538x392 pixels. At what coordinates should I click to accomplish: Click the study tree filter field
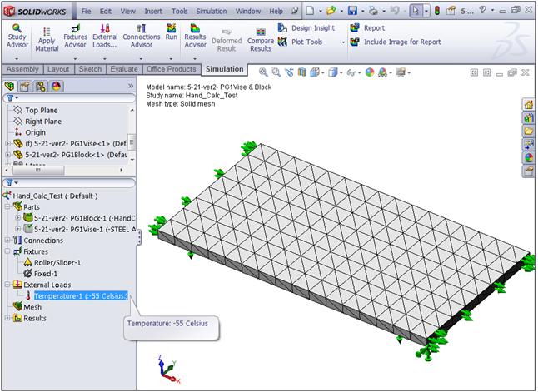pyautogui.click(x=69, y=183)
